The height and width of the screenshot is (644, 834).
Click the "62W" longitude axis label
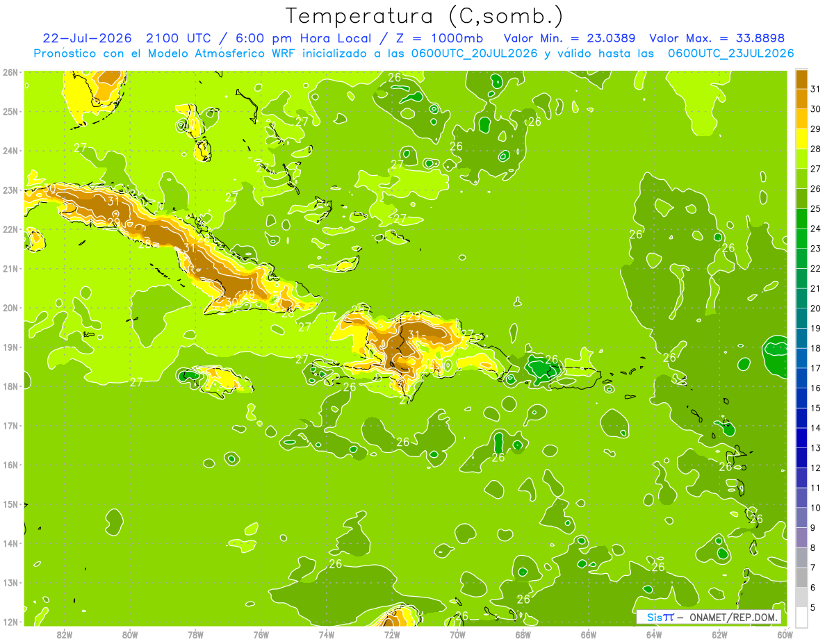pyautogui.click(x=719, y=634)
